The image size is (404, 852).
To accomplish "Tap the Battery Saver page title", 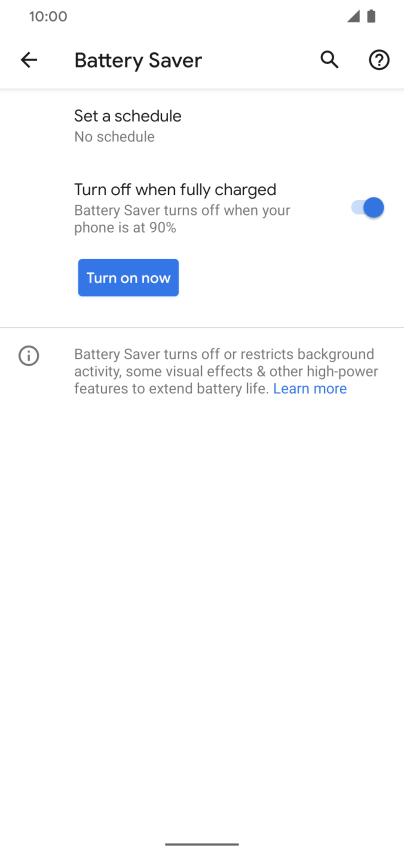I will 138,60.
